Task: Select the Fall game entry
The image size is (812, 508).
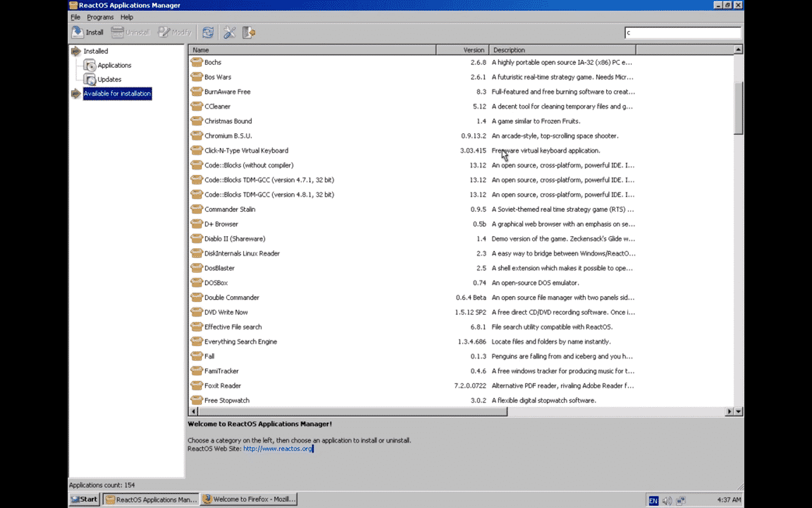Action: (x=209, y=356)
